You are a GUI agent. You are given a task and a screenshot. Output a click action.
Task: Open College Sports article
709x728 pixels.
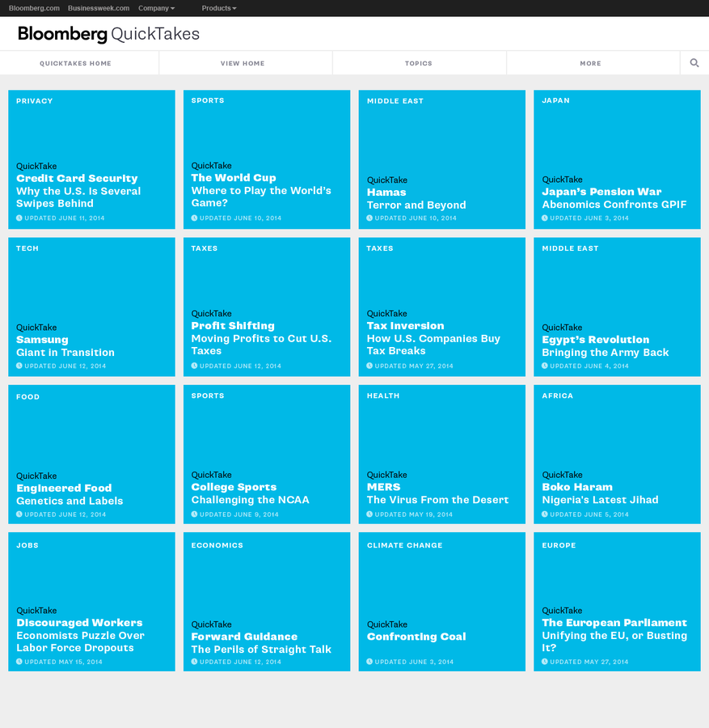click(x=267, y=454)
